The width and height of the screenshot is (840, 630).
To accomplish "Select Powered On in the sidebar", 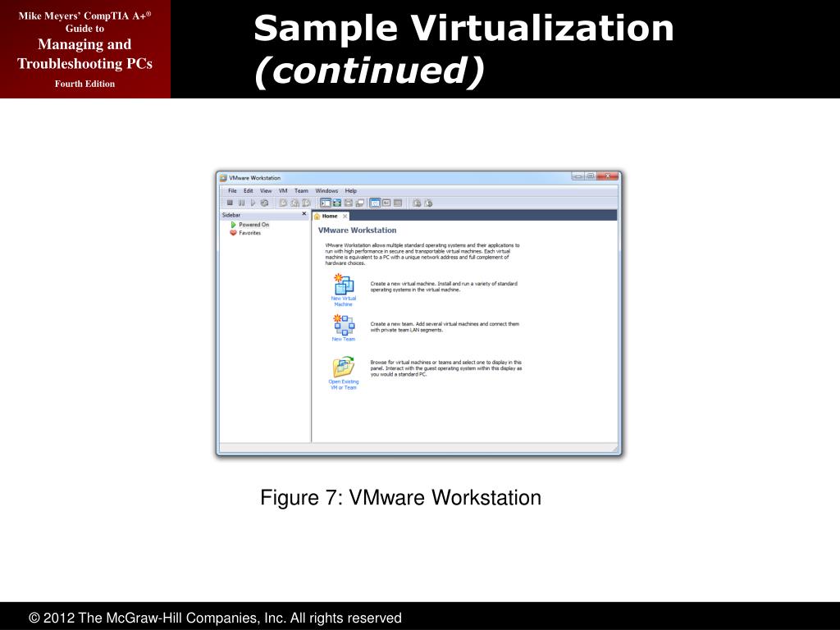I will tap(254, 225).
